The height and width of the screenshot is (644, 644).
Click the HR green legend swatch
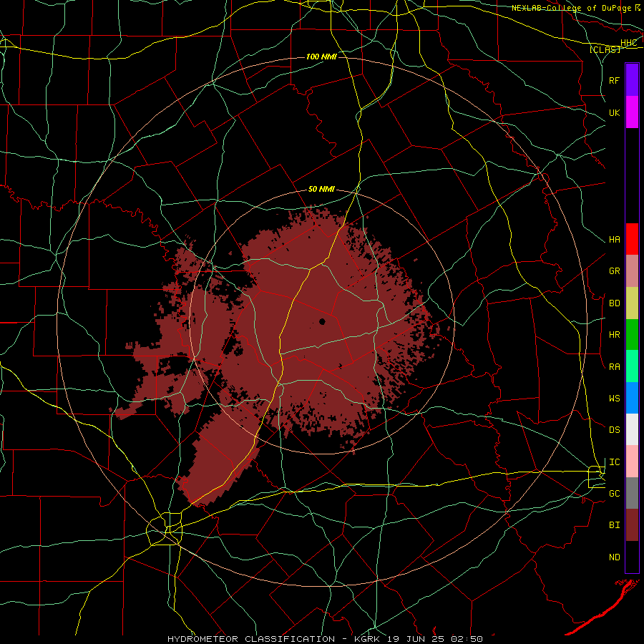pos(632,334)
